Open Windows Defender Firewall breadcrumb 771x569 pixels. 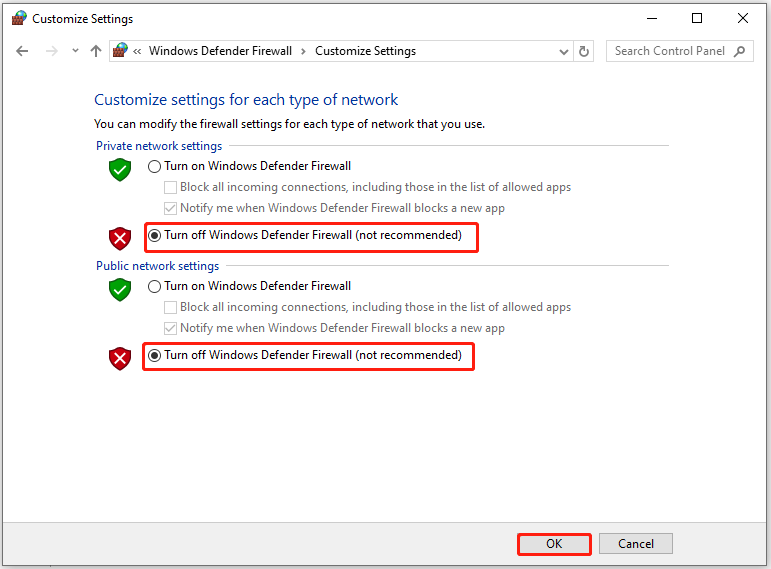pyautogui.click(x=220, y=51)
